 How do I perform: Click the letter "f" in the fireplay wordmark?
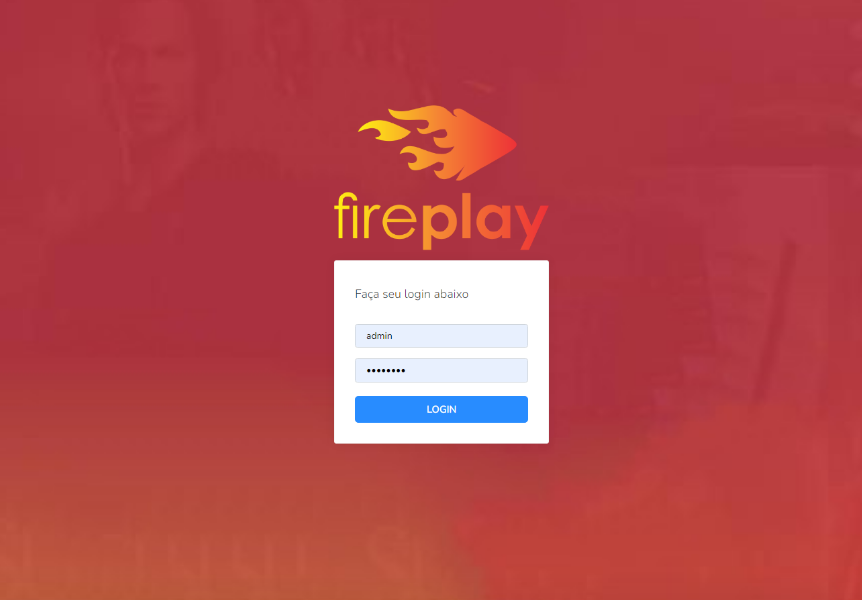[x=341, y=216]
